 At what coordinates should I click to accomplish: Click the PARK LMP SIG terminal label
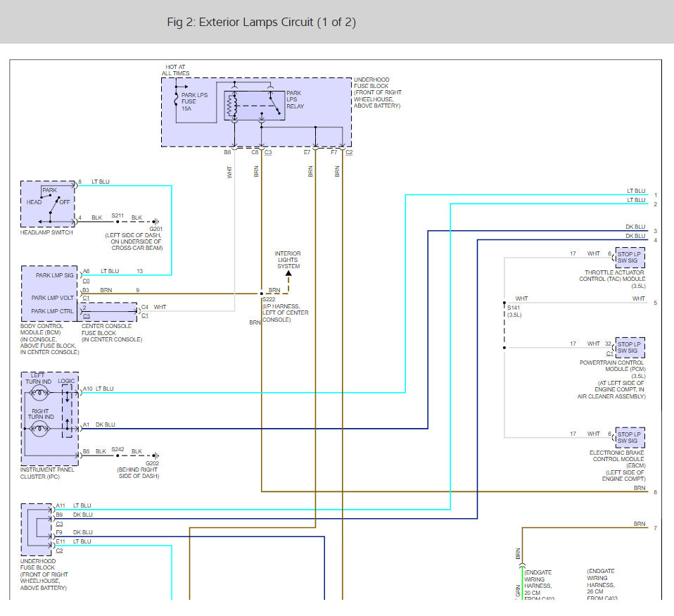pyautogui.click(x=53, y=275)
